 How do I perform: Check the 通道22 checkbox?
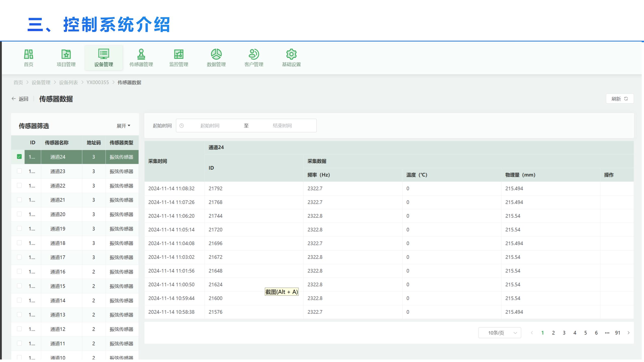point(19,185)
